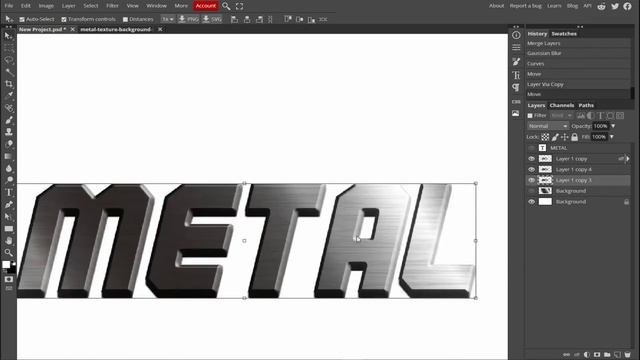
Task: Click new adjustment layer icon
Action: pos(587,355)
